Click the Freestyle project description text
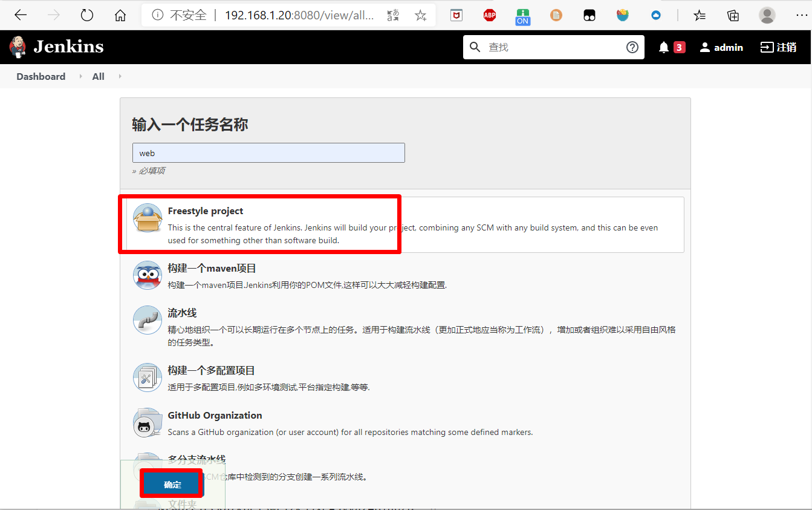Viewport: 812px width, 510px height. click(413, 234)
